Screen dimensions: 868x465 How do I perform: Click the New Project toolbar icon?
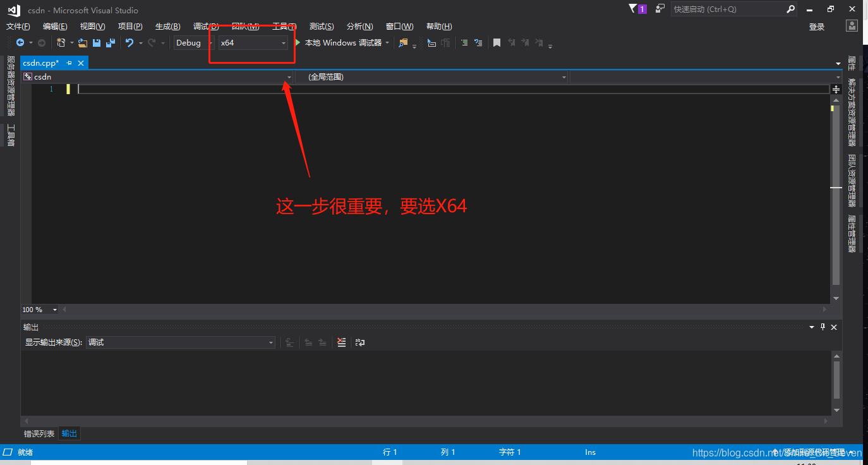point(61,43)
